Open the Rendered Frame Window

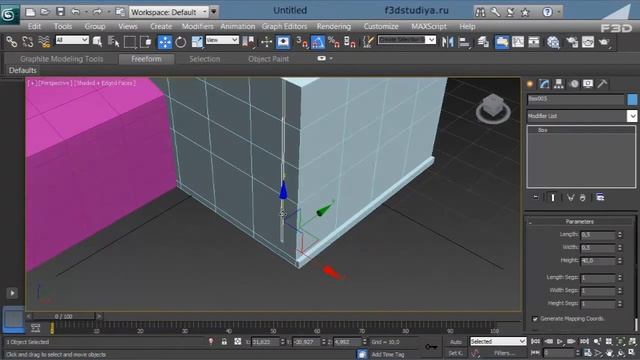tap(588, 42)
